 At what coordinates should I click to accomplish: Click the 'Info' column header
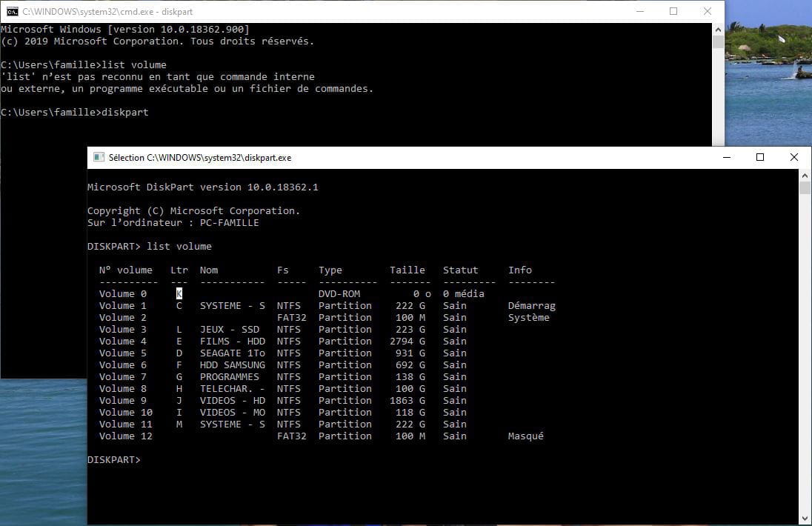(x=520, y=270)
